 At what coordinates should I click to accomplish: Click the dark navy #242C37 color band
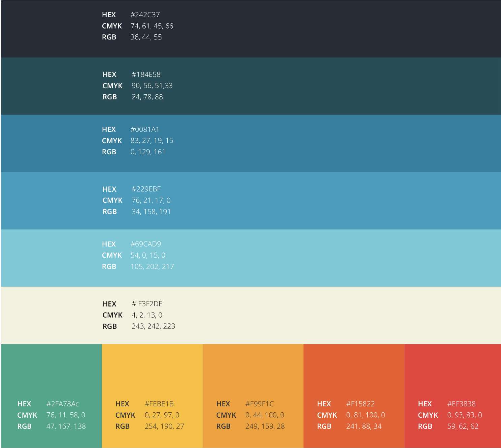[303, 29]
